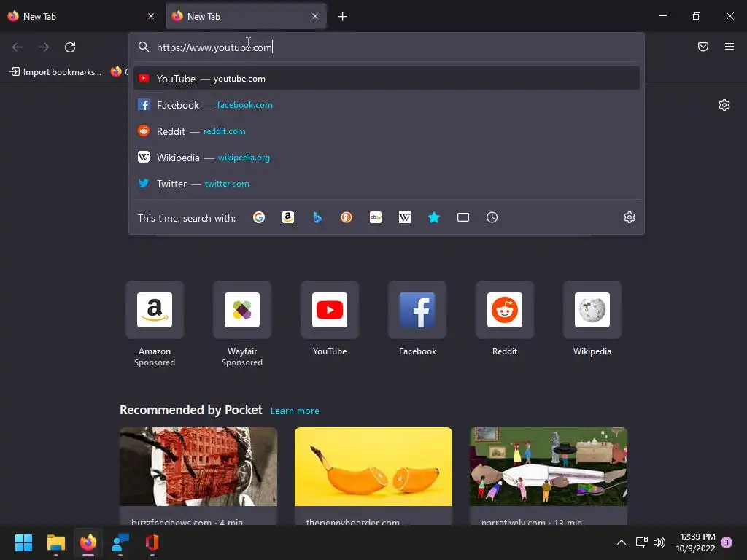Search bookmarks via star icon
747x560 pixels.
(x=434, y=217)
